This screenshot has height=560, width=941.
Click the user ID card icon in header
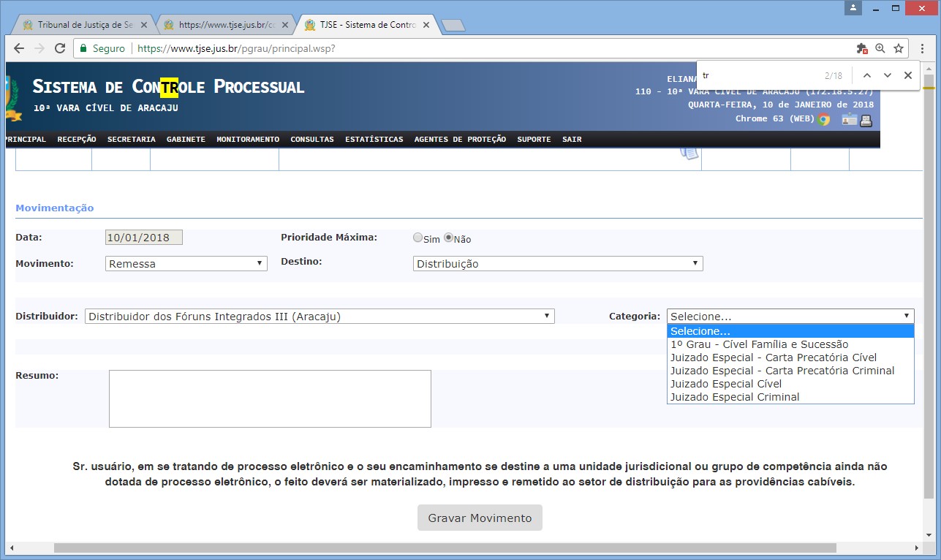click(x=849, y=119)
